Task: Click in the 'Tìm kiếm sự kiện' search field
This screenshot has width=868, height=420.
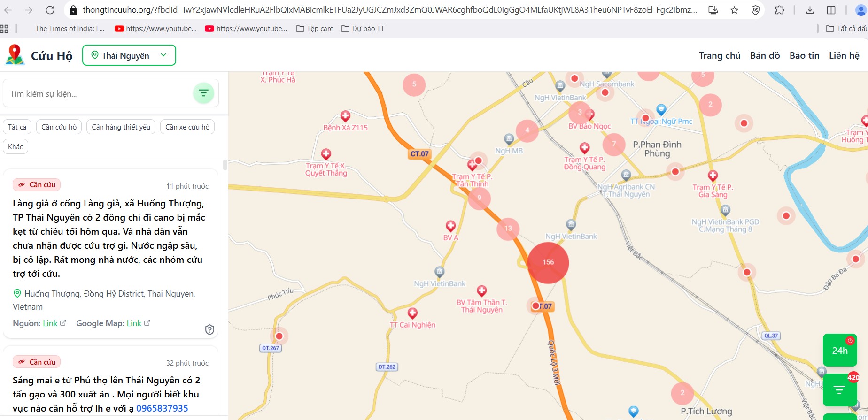Action: (x=99, y=94)
